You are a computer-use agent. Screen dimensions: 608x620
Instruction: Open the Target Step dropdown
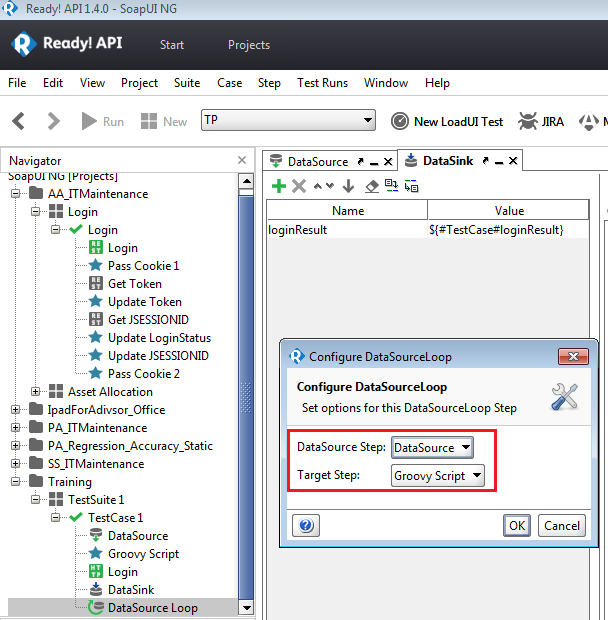pos(438,475)
